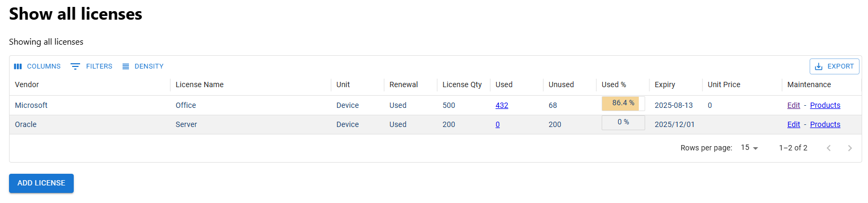Click the Export download icon

[819, 66]
